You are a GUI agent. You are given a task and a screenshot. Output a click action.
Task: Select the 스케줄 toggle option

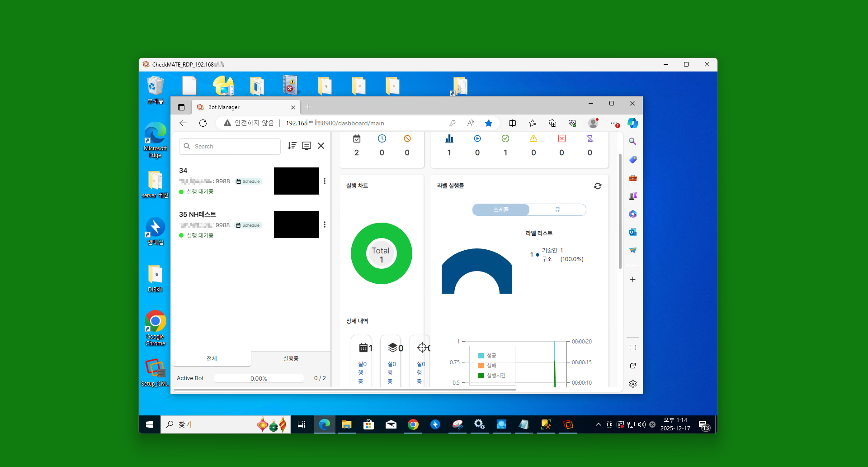(x=501, y=210)
